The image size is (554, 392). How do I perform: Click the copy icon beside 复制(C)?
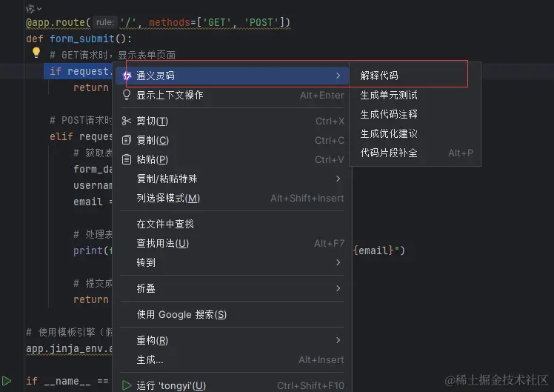coord(127,140)
